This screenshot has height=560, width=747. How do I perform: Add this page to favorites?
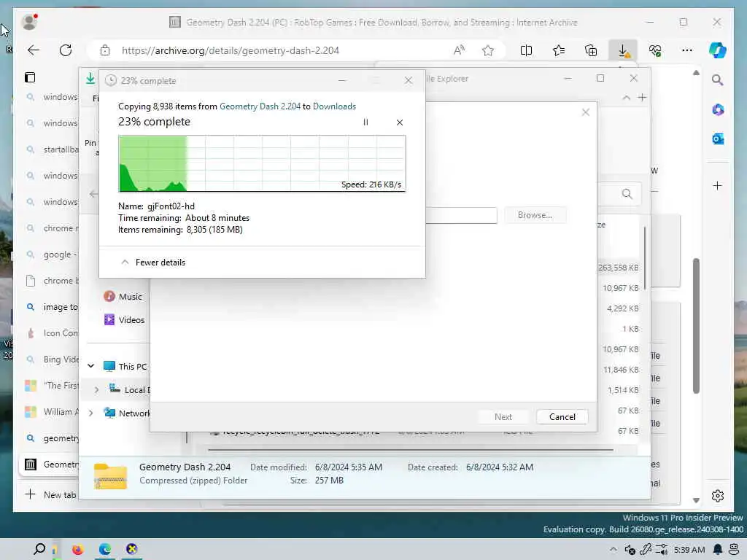488,50
